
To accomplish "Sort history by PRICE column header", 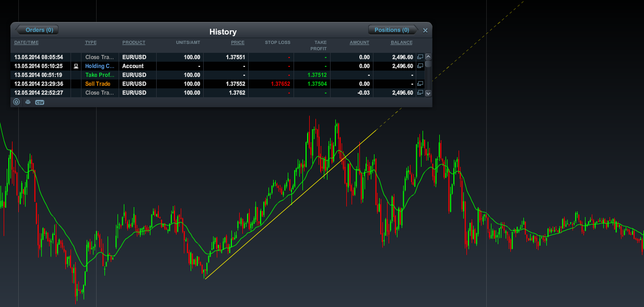I will [x=238, y=42].
